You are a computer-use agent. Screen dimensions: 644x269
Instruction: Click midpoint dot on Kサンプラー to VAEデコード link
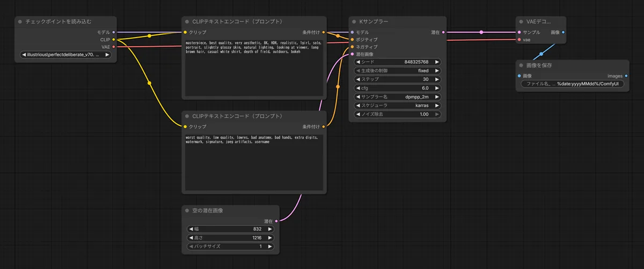pyautogui.click(x=481, y=32)
